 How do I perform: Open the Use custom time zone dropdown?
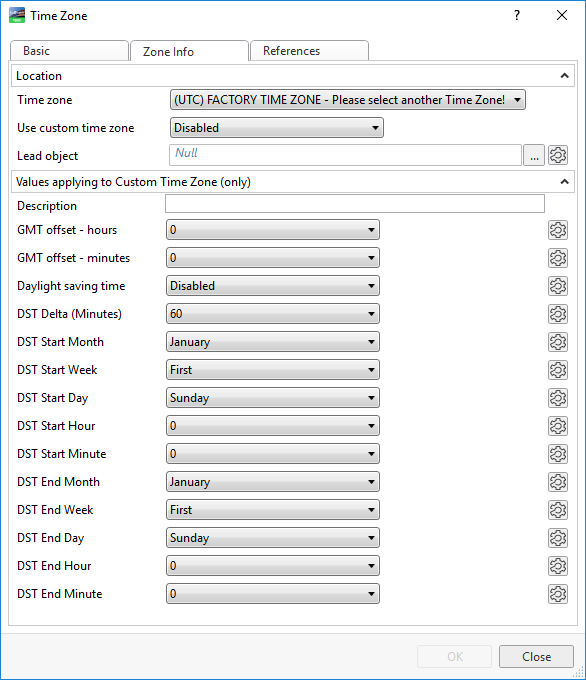[x=277, y=128]
